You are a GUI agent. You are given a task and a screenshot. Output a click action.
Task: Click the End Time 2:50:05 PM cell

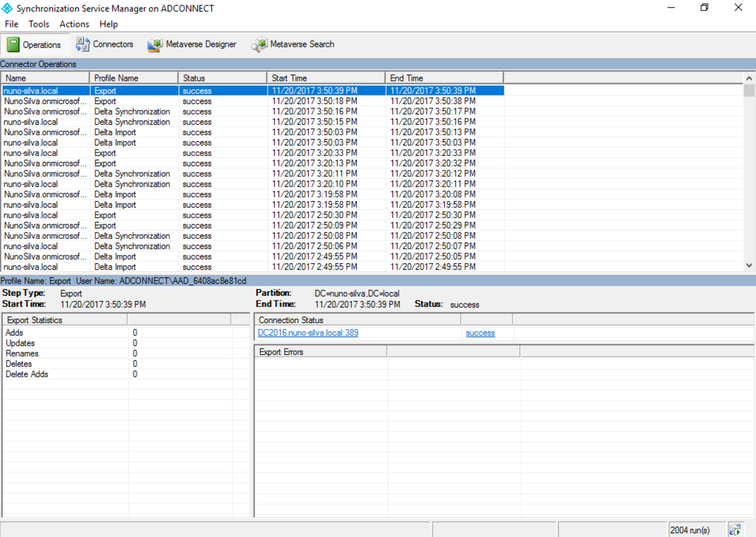tap(433, 257)
